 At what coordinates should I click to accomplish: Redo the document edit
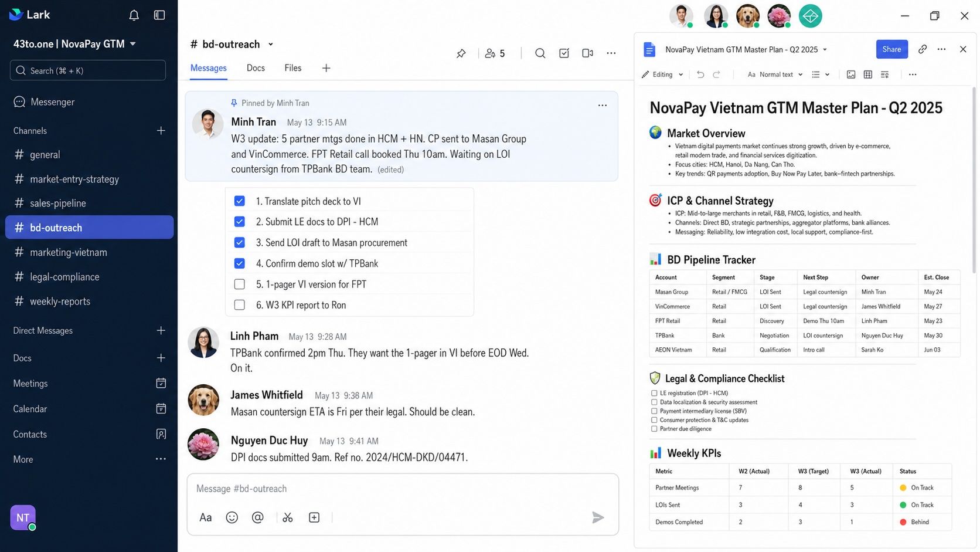[x=716, y=74]
